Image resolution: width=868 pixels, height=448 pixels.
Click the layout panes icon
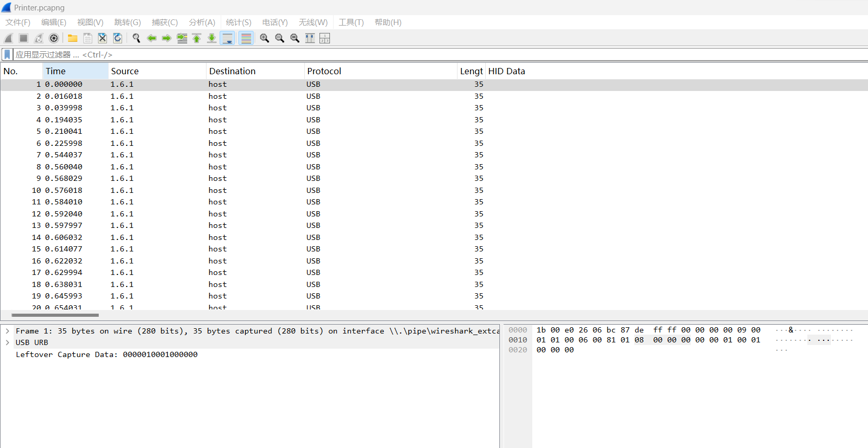point(325,38)
